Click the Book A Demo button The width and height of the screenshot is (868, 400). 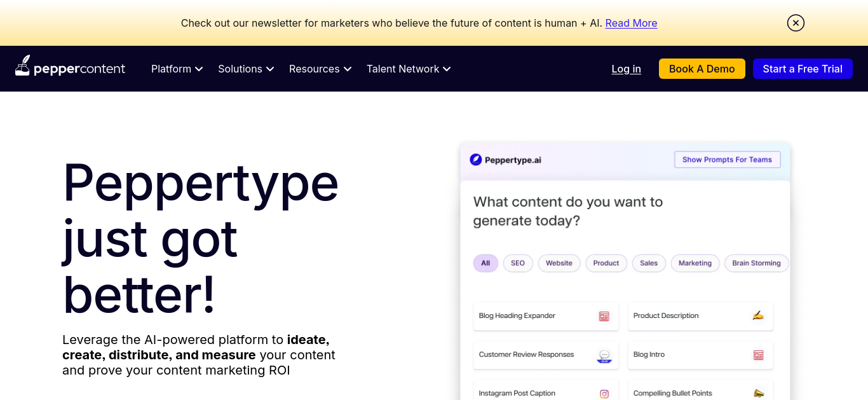[702, 69]
